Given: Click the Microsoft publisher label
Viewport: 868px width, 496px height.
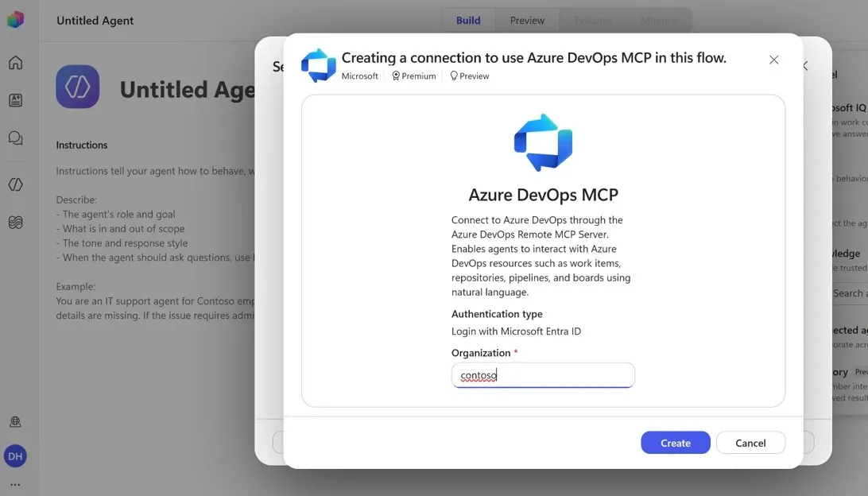Looking at the screenshot, I should (360, 76).
